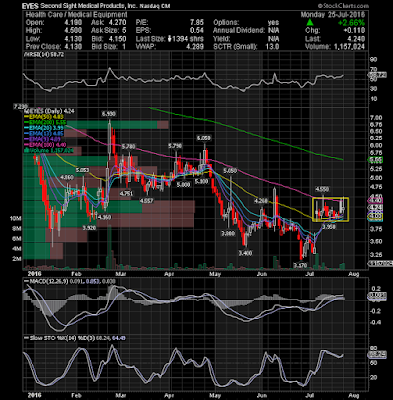Click the 5.050 price label
393x400 pixels.
pos(230,170)
